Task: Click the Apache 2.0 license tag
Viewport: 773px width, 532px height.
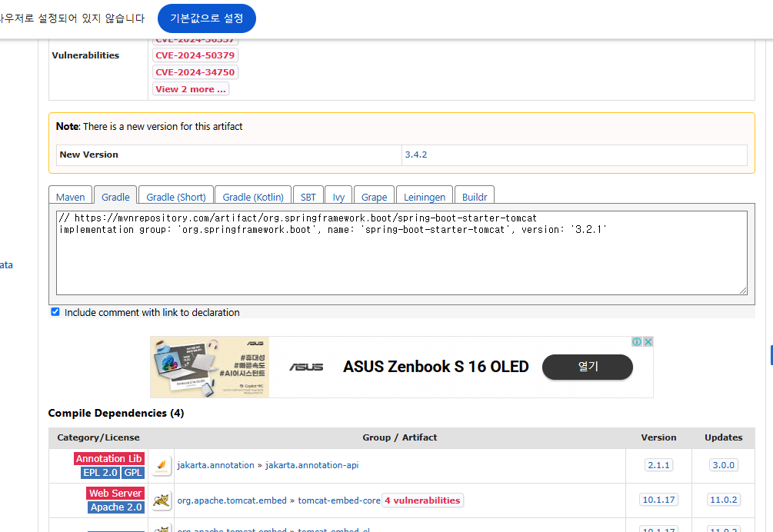Action: 116,507
